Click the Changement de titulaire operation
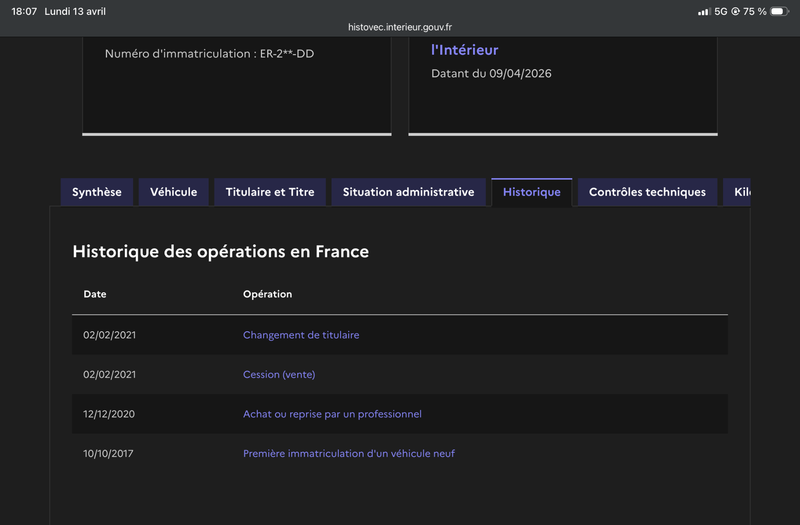Image resolution: width=800 pixels, height=525 pixels. (x=301, y=335)
